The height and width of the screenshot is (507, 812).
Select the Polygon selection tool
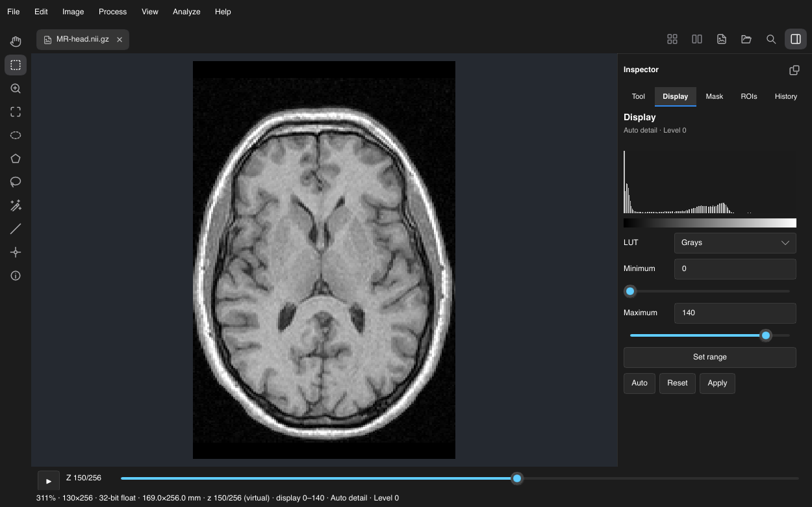(x=16, y=159)
